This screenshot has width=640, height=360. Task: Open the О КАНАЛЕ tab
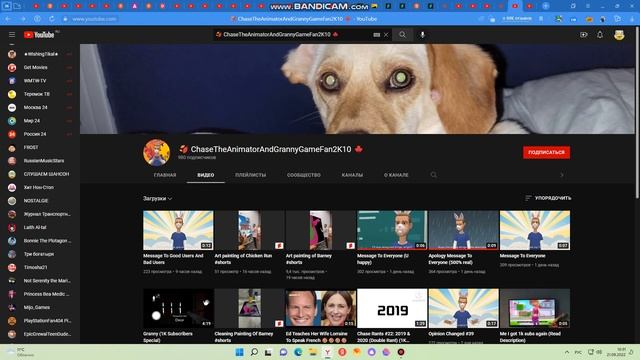pos(396,175)
